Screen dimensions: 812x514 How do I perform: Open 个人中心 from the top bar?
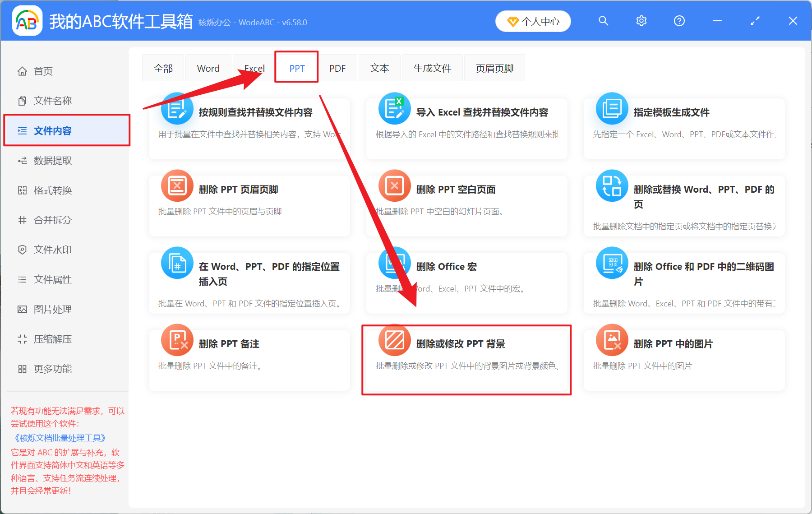(x=533, y=21)
